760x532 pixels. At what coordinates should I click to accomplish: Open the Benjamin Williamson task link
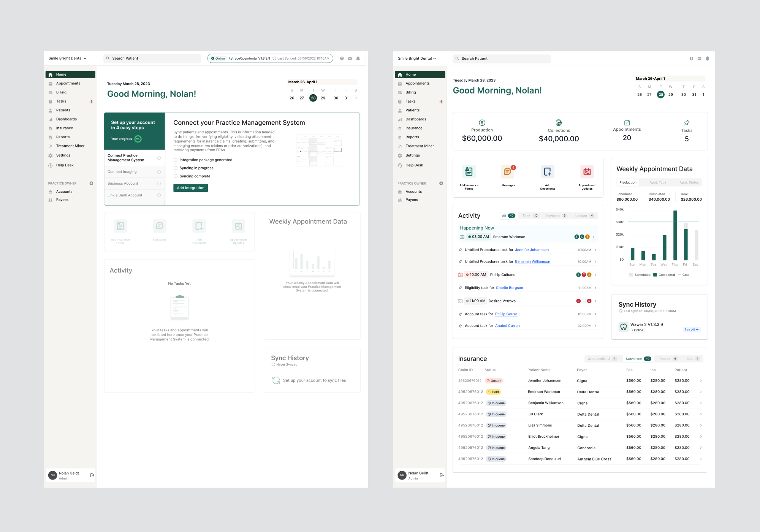coord(532,262)
